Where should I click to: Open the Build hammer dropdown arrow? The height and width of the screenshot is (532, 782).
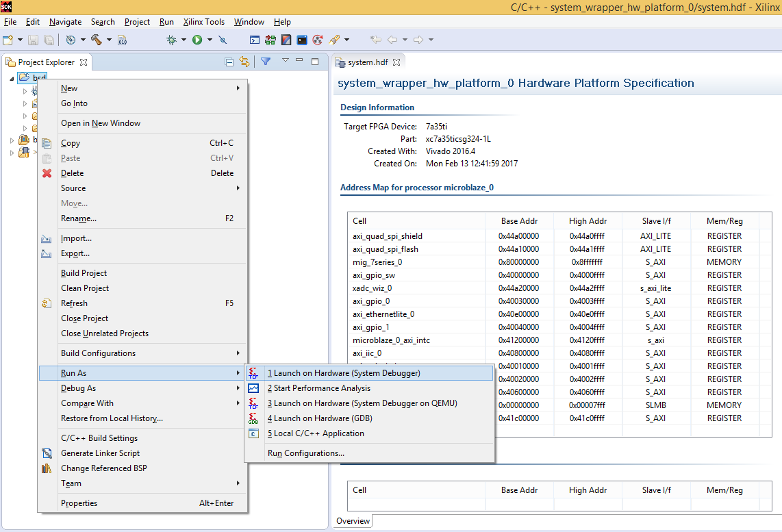click(109, 40)
